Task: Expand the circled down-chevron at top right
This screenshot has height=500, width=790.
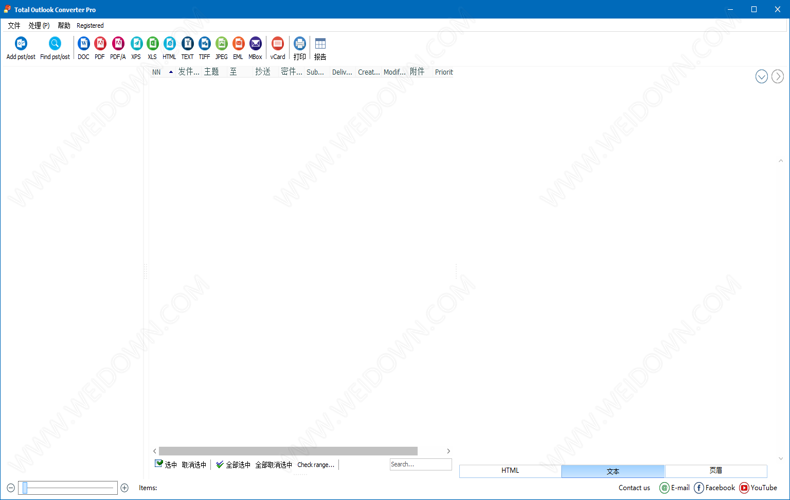Action: [x=761, y=77]
